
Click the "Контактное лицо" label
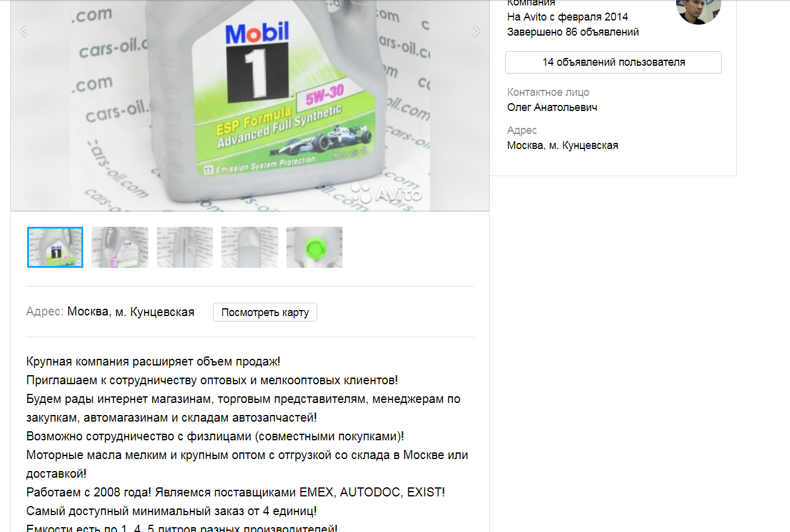click(548, 92)
